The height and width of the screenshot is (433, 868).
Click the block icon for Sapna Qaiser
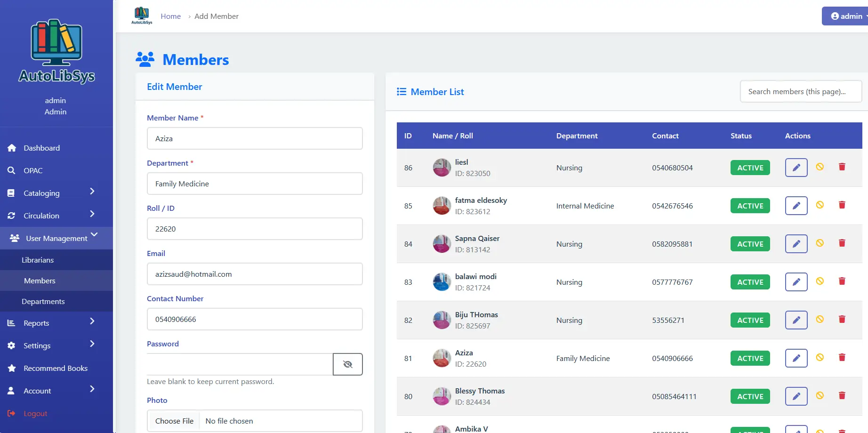point(820,243)
